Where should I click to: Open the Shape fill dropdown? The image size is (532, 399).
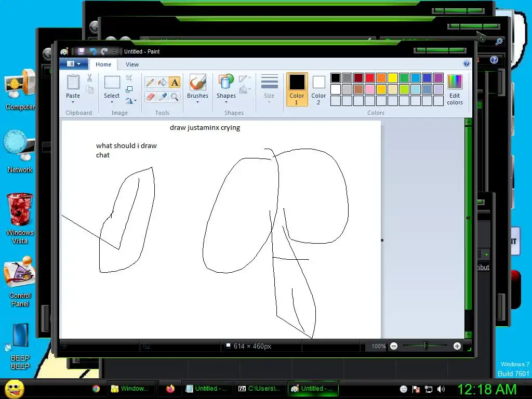click(x=245, y=90)
